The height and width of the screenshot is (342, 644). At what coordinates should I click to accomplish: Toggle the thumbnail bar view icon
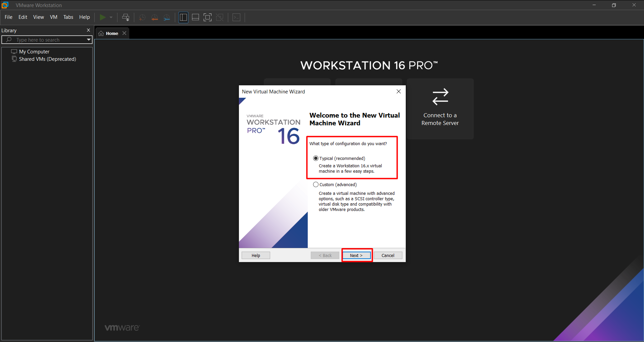[195, 17]
